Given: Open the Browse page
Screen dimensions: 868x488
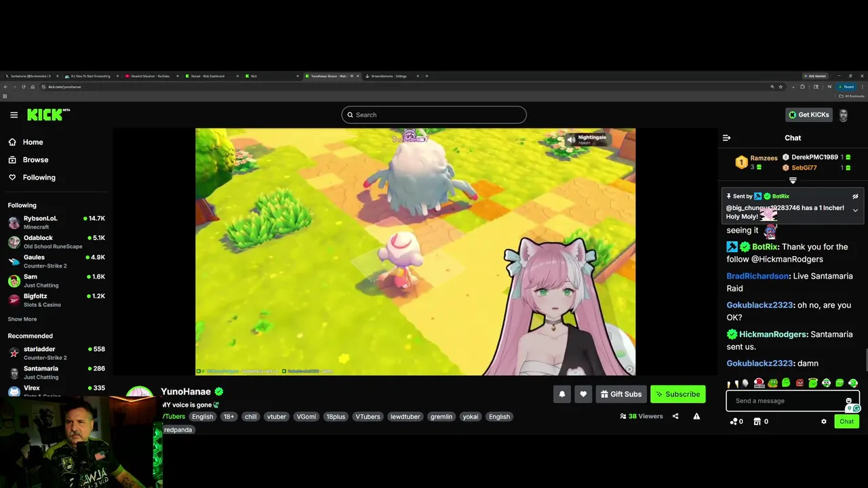Looking at the screenshot, I should click(35, 160).
